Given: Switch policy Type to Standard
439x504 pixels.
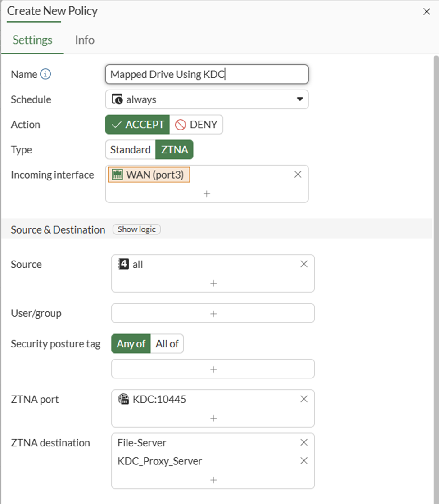Looking at the screenshot, I should pyautogui.click(x=130, y=150).
